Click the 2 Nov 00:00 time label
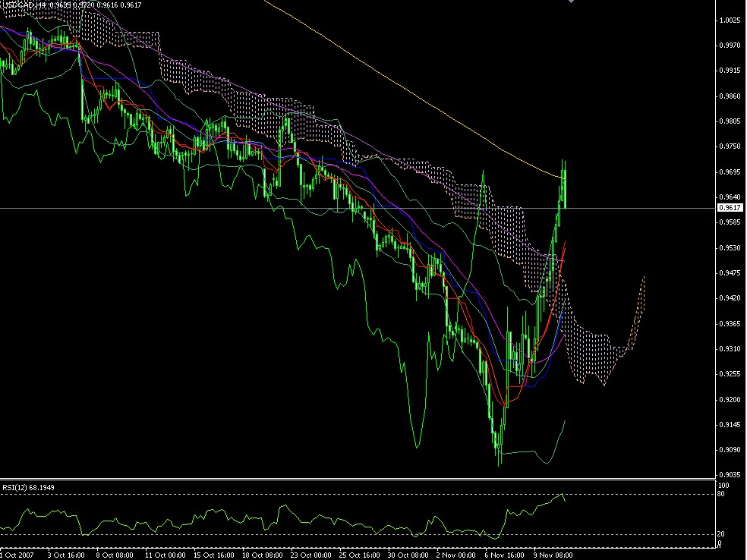The width and height of the screenshot is (747, 560). pos(456,555)
